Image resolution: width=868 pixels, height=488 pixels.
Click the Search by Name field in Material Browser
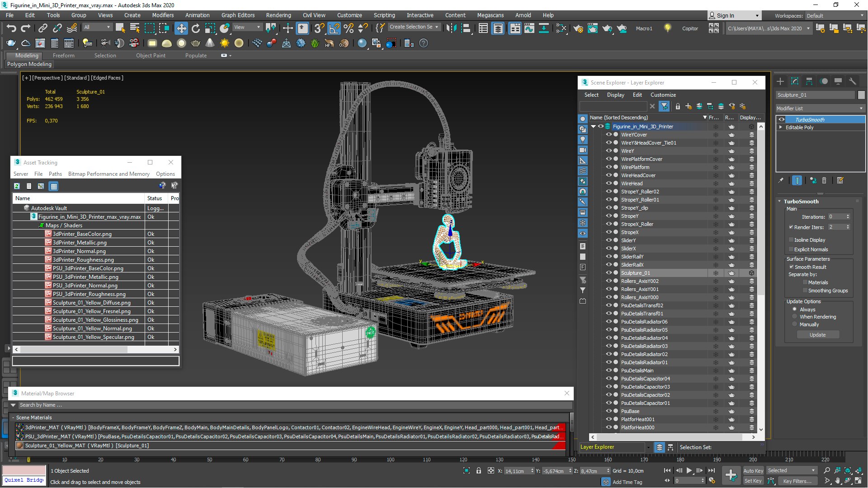pos(294,405)
